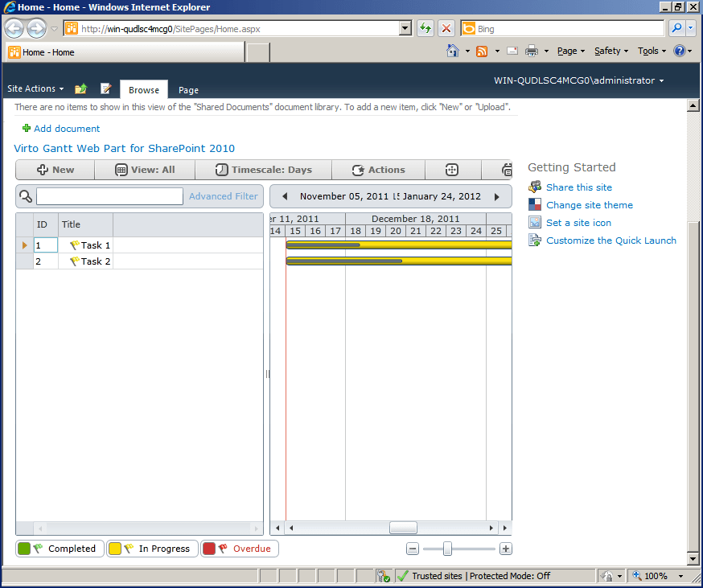Expand the Print options dropdown arrow
The height and width of the screenshot is (588, 703).
click(x=546, y=51)
